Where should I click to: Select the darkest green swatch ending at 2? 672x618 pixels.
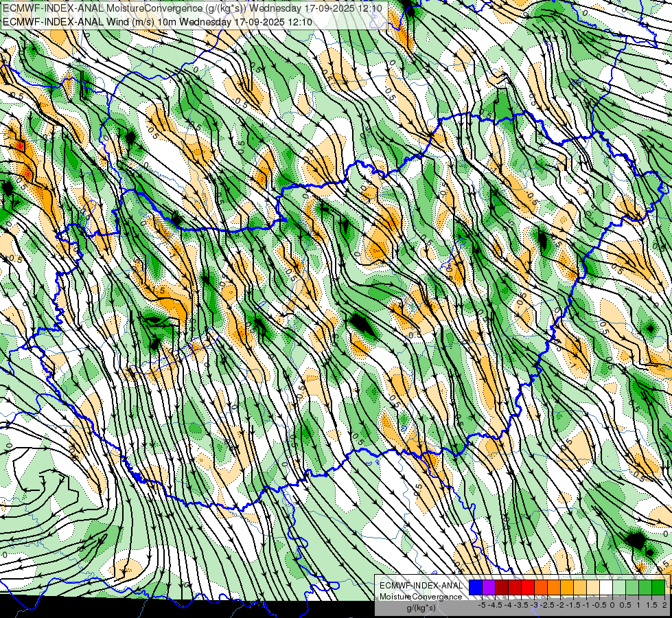pos(658,588)
